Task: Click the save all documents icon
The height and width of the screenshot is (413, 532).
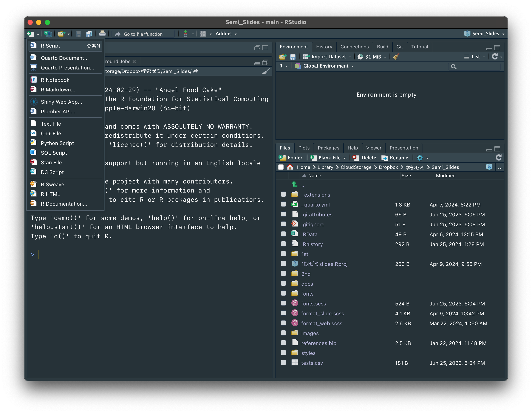Action: tap(89, 34)
